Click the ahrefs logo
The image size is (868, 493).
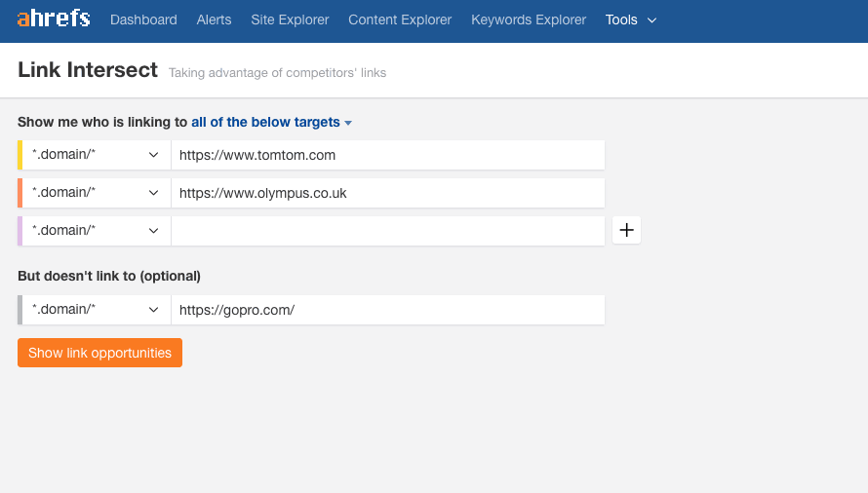[x=54, y=19]
